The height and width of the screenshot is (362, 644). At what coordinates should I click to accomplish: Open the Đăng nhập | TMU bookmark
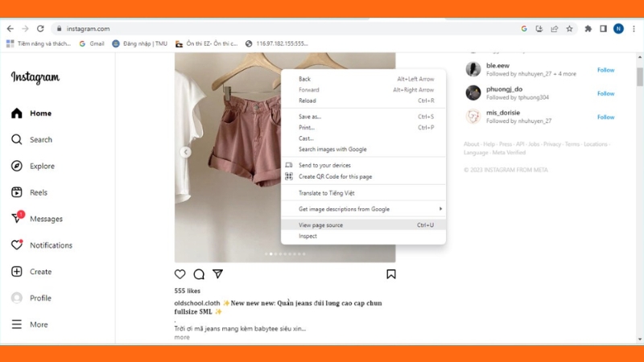139,43
